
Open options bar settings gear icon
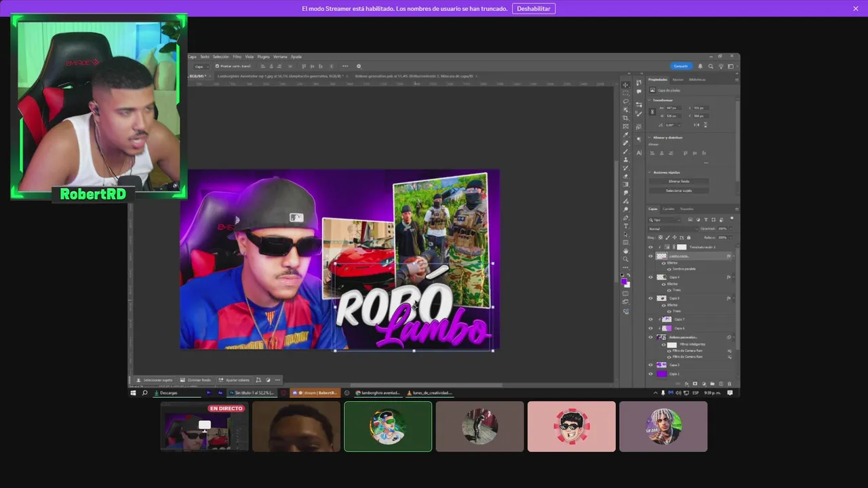359,66
